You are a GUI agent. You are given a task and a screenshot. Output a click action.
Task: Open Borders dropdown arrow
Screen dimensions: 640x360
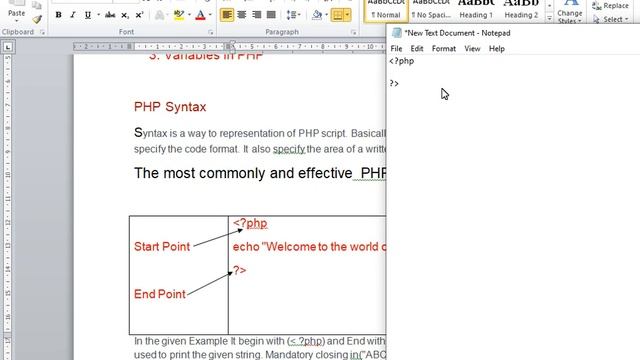347,15
